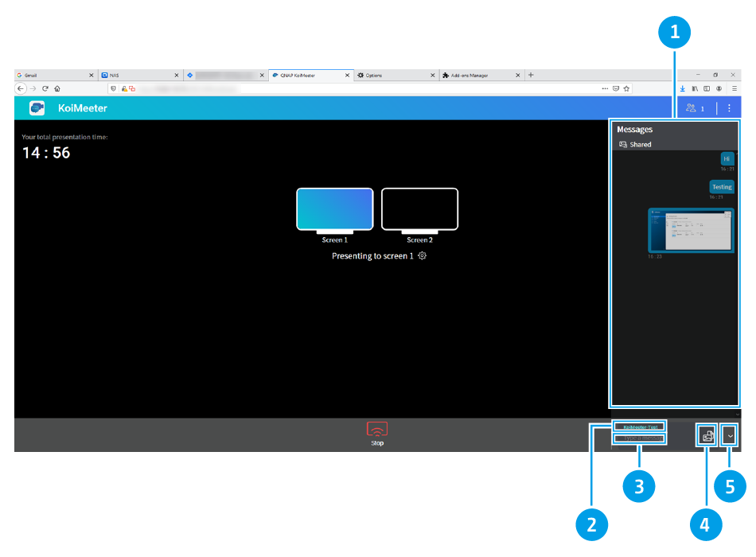Open the three-dot more options menu in KoiMeeter header
This screenshot has width=756, height=557.
coord(729,108)
